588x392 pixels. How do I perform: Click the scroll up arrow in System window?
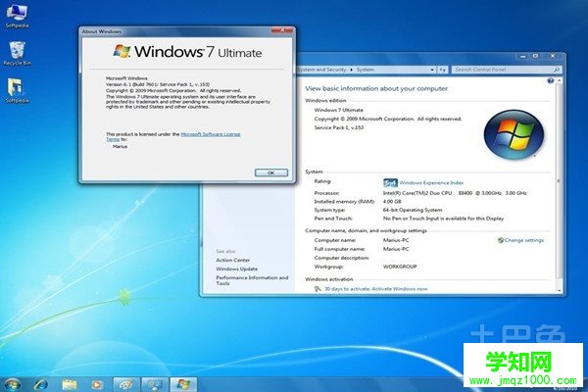coord(560,80)
